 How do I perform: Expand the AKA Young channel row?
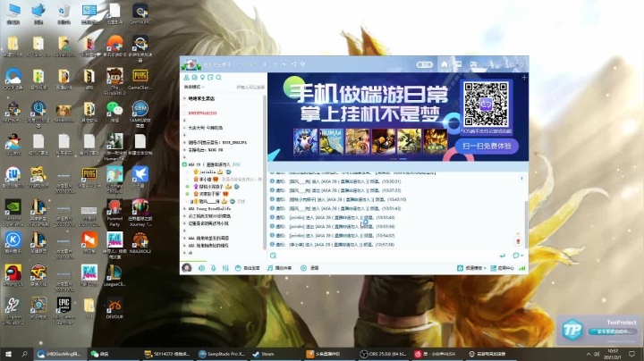coord(184,209)
